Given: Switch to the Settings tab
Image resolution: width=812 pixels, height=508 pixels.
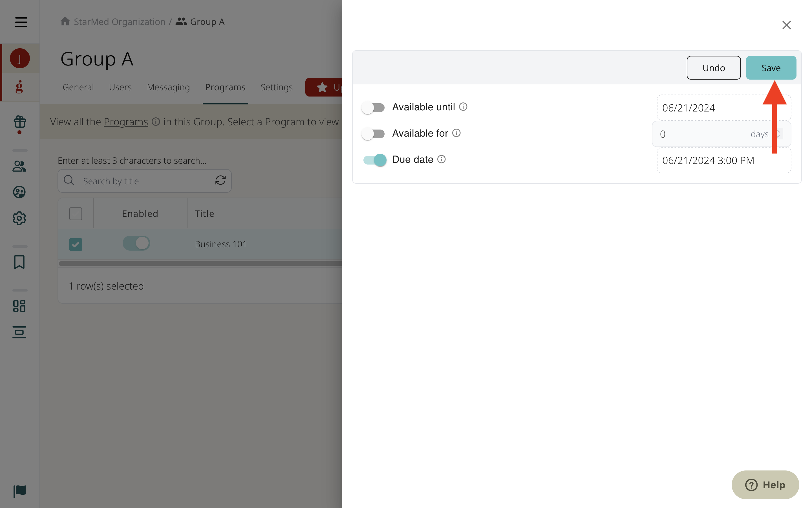Looking at the screenshot, I should 277,87.
